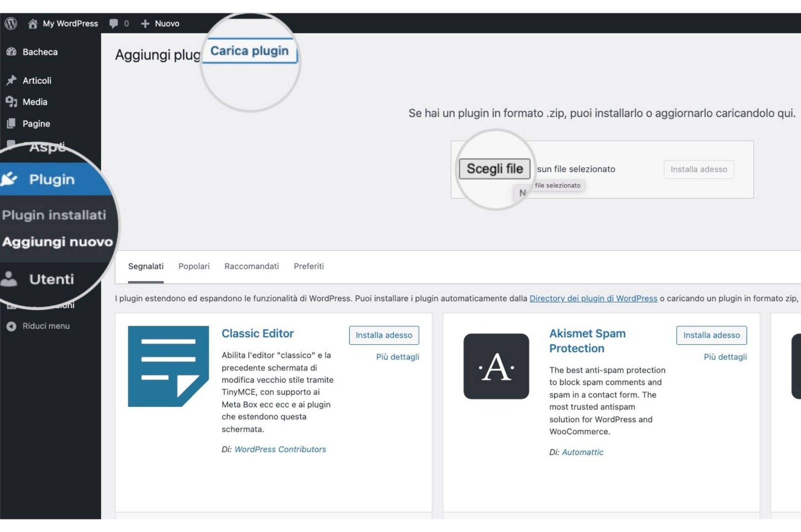Click Riduci menu label
Screen dimensions: 801x532
tap(46, 326)
